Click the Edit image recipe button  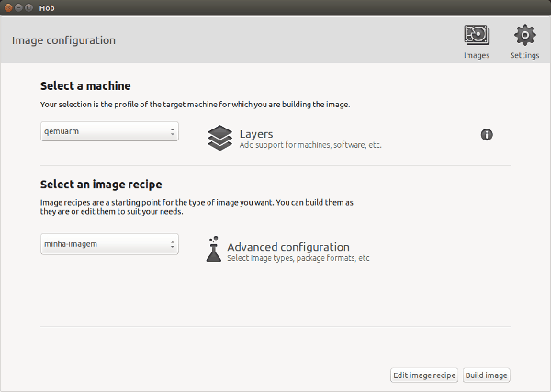(x=424, y=375)
